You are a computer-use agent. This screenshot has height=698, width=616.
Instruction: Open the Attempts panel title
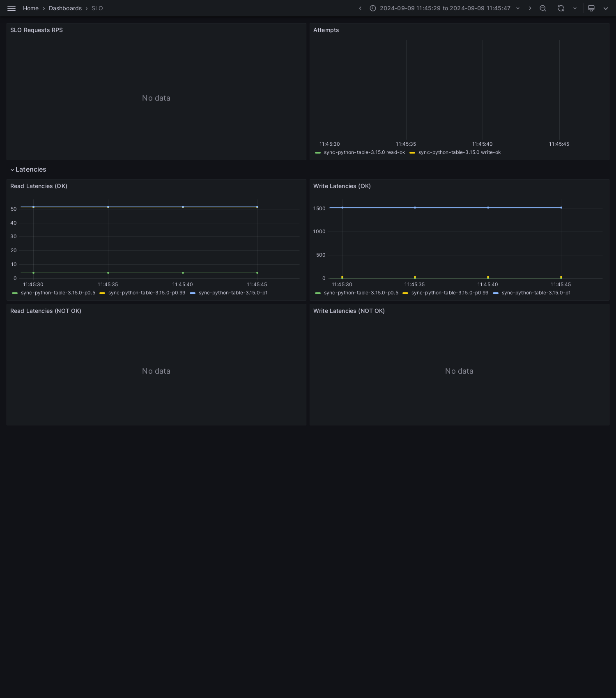326,30
